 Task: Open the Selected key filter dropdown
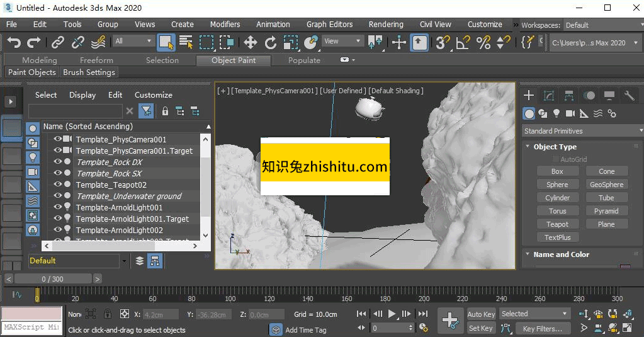534,314
